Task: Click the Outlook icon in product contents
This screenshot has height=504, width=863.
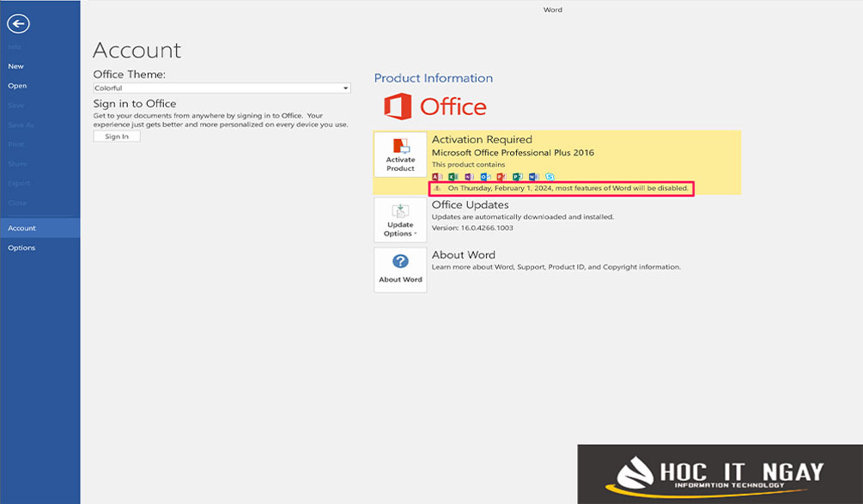Action: 485,177
